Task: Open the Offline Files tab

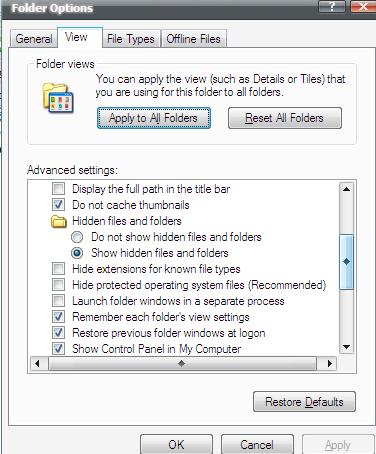Action: (x=193, y=39)
